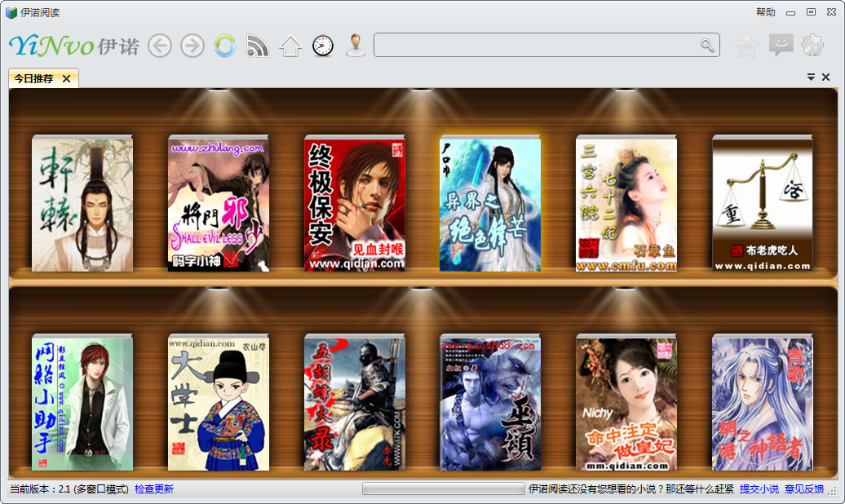
Task: Click the 检查更新 link
Action: pos(154,489)
